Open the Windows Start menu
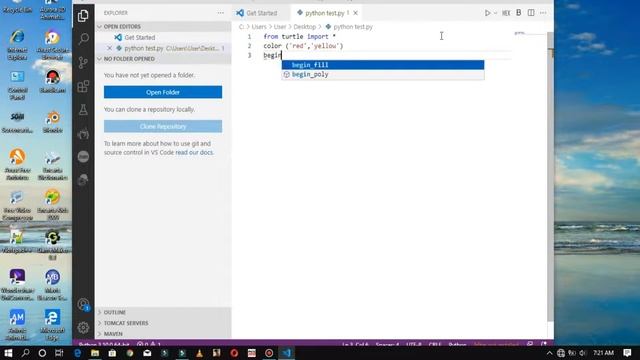 8,353
